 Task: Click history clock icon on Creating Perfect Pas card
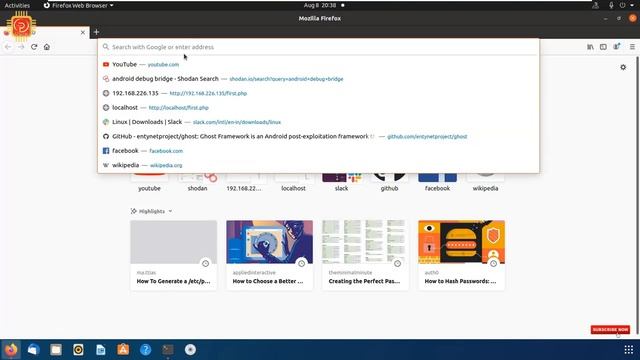click(398, 264)
